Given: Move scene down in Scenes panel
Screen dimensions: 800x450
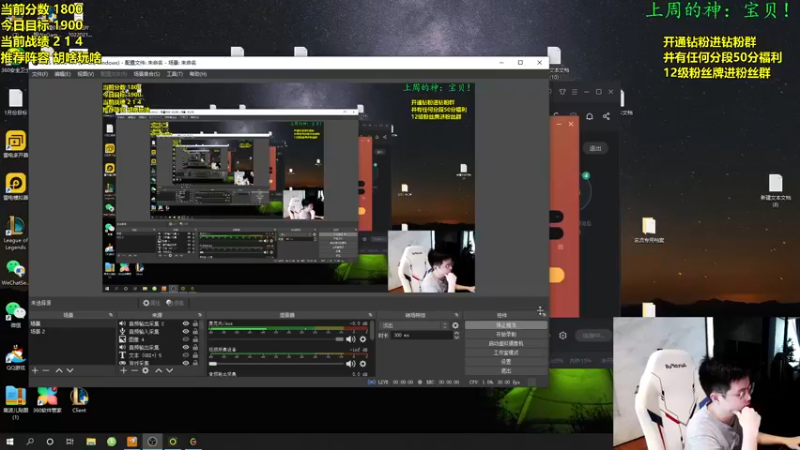Looking at the screenshot, I should pos(70,370).
